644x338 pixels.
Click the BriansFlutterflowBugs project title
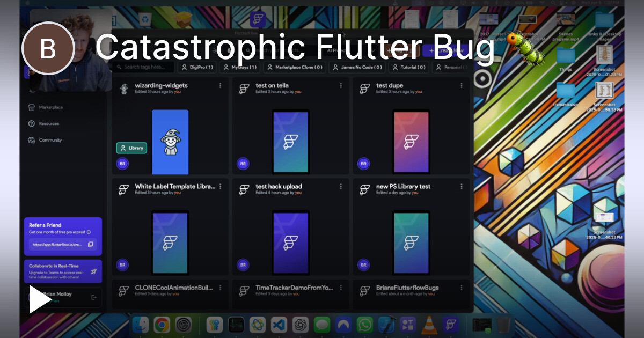coord(407,288)
